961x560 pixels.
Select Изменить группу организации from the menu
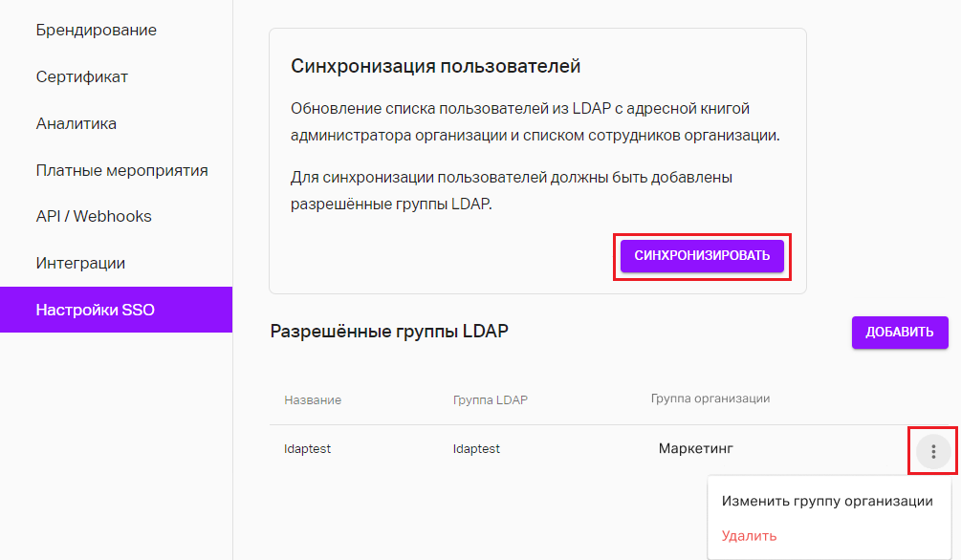pyautogui.click(x=827, y=501)
